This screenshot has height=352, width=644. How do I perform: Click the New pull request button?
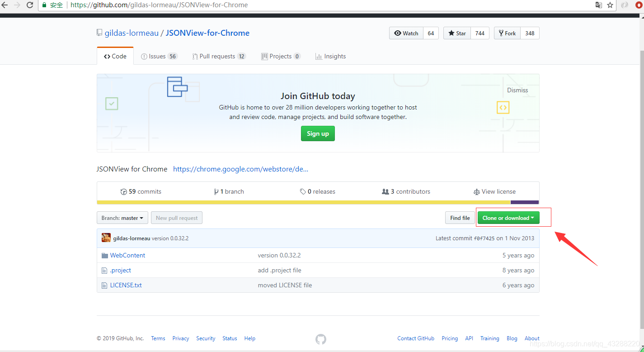tap(177, 218)
